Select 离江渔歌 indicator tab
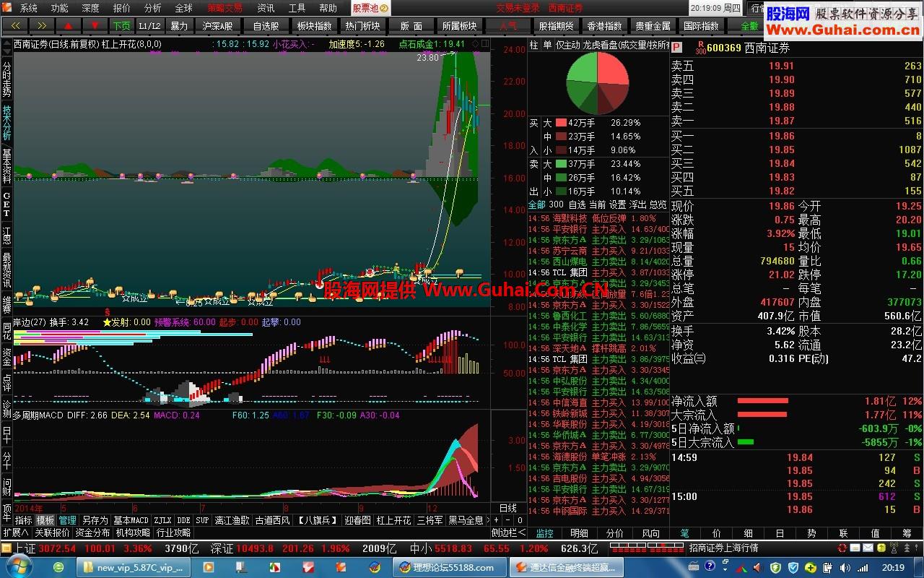 pos(232,520)
